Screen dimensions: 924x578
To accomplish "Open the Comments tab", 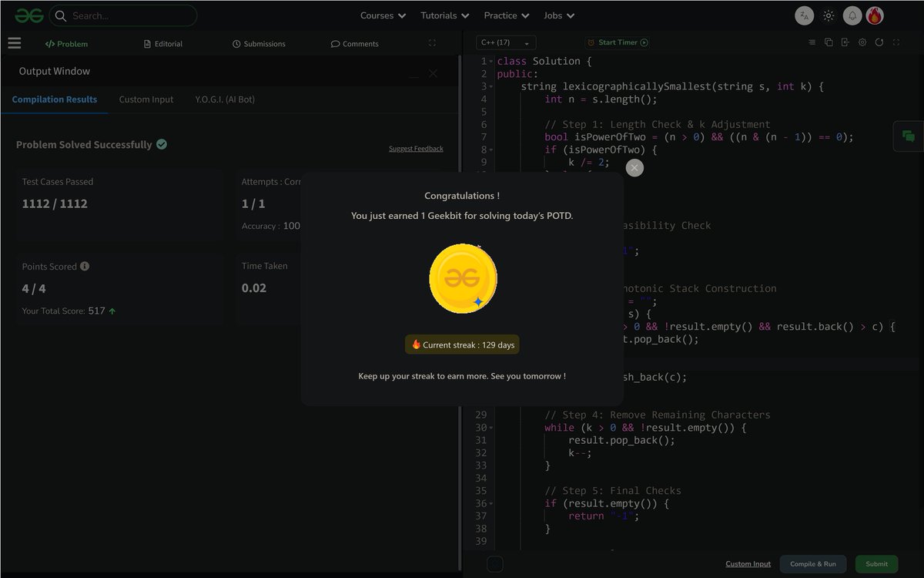I will tap(355, 44).
